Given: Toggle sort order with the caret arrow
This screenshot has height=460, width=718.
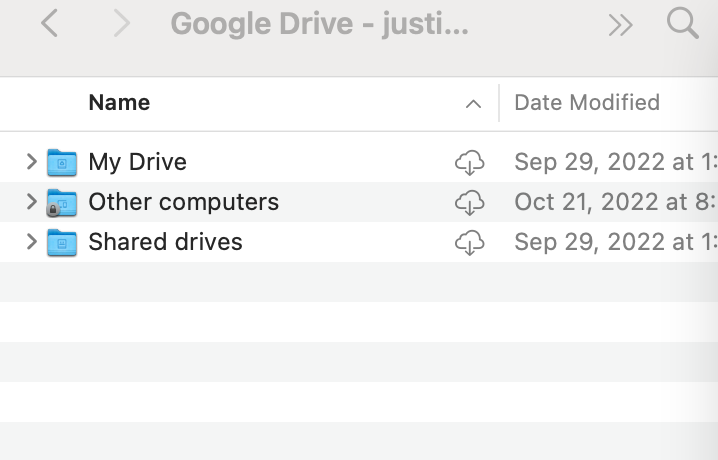Looking at the screenshot, I should coord(473,103).
